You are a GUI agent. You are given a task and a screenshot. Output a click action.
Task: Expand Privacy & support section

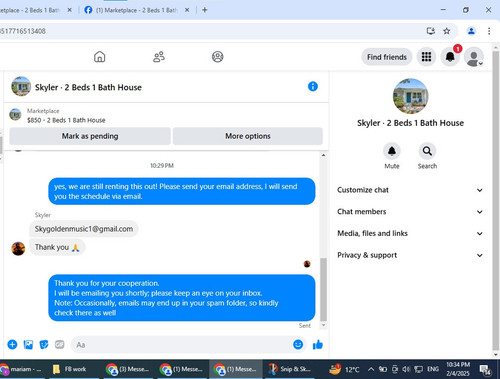tap(410, 255)
